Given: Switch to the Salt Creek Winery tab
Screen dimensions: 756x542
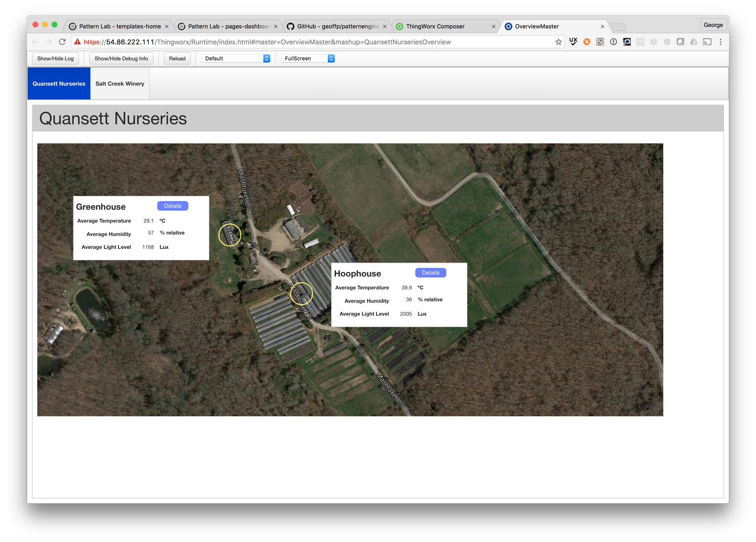Looking at the screenshot, I should (119, 83).
